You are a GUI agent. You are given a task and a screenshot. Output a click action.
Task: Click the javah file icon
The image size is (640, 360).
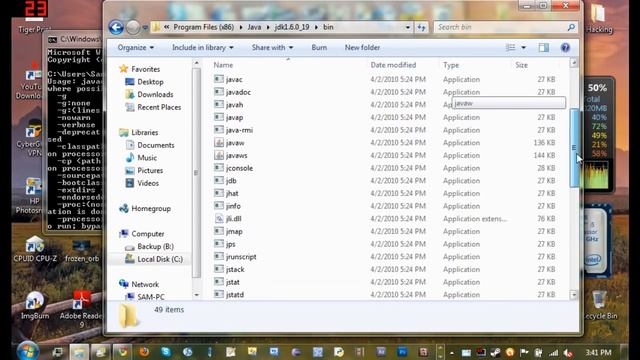point(219,104)
